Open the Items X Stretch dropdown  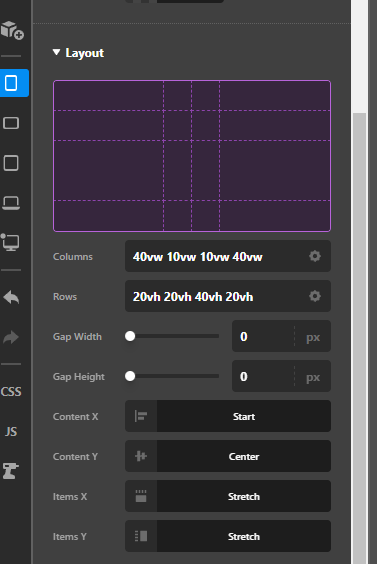point(228,496)
